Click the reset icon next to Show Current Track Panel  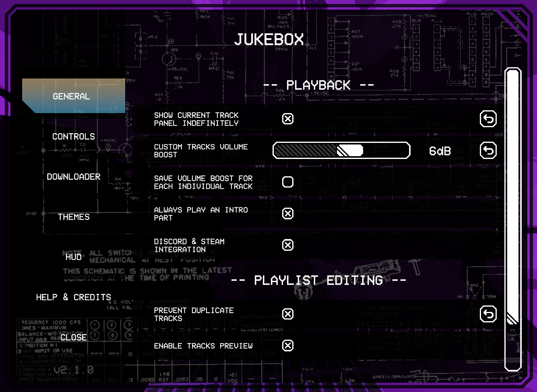488,119
